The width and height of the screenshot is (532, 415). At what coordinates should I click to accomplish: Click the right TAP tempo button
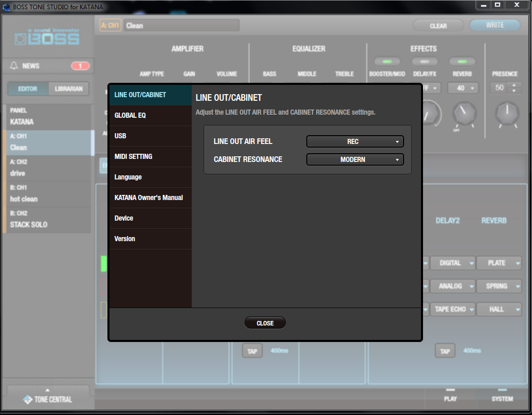point(445,351)
